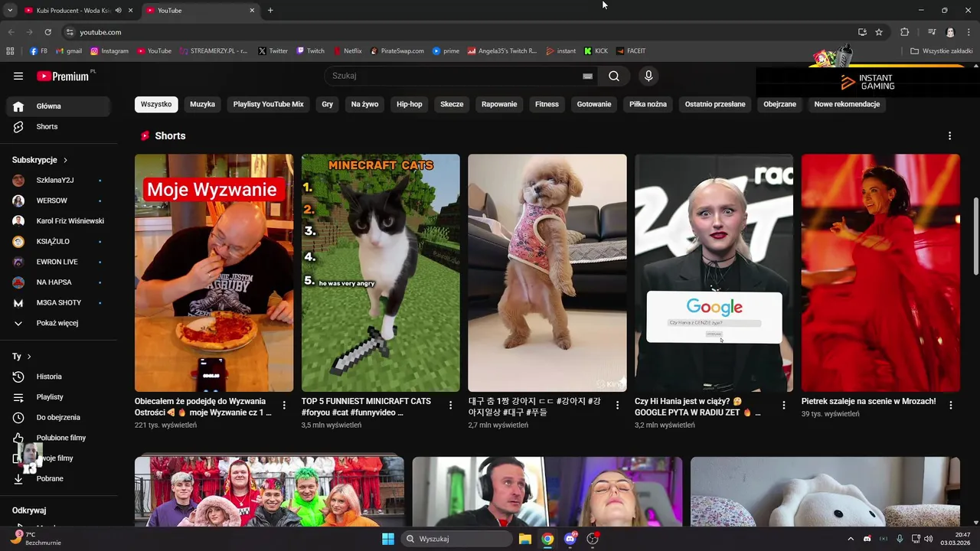980x551 pixels.
Task: Click the Główna home icon in sidebar
Action: click(x=18, y=106)
